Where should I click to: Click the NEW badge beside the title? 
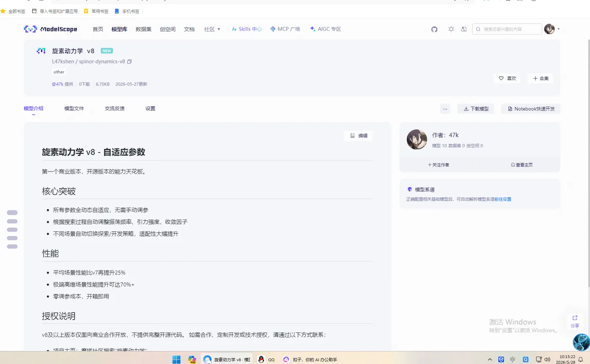click(x=107, y=51)
